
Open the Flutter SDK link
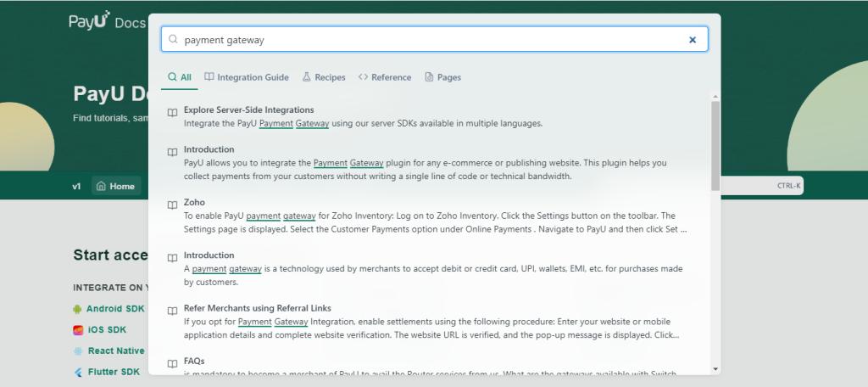[x=114, y=372]
